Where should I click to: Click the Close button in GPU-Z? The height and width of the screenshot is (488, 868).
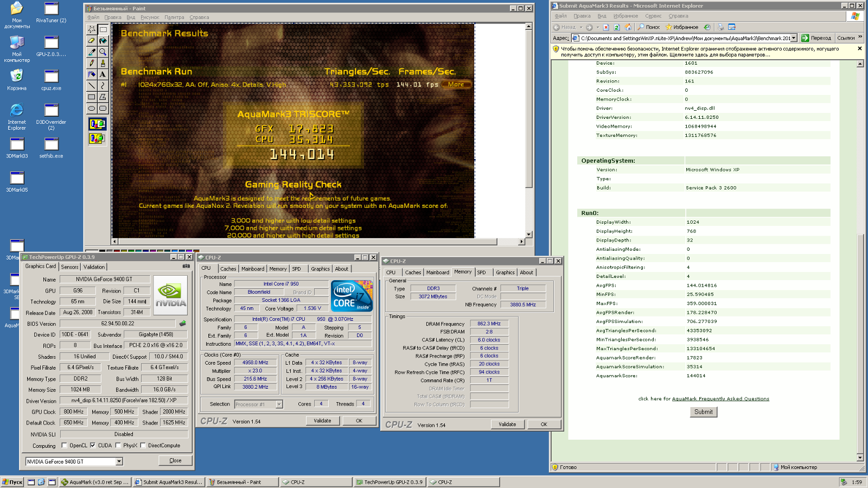pyautogui.click(x=175, y=460)
